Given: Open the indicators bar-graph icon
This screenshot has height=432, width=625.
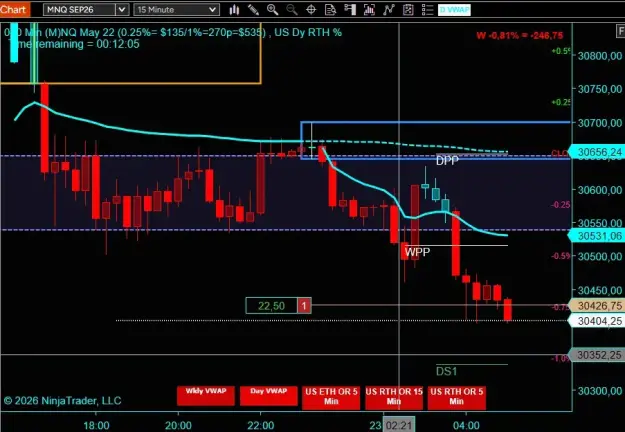Looking at the screenshot, I should [x=369, y=10].
